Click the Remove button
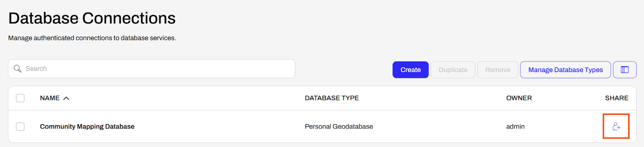The width and height of the screenshot is (644, 147). coord(498,70)
